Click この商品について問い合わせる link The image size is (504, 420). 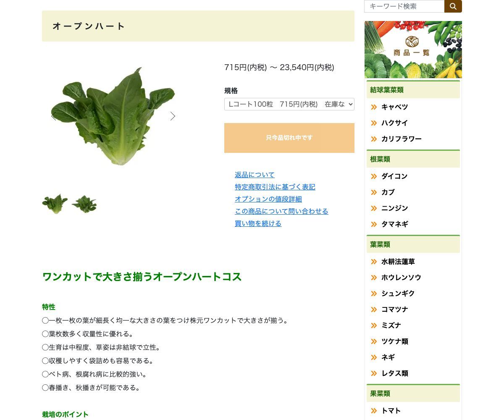point(281,211)
